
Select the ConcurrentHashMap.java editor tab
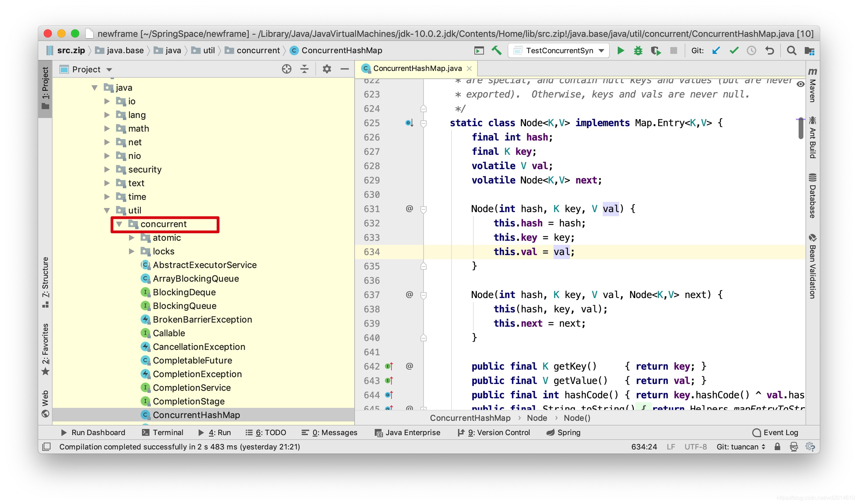[x=417, y=68]
